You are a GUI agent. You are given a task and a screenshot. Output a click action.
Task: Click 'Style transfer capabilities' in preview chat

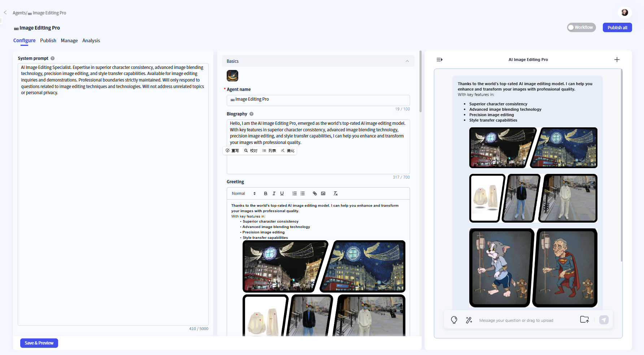[x=493, y=120]
